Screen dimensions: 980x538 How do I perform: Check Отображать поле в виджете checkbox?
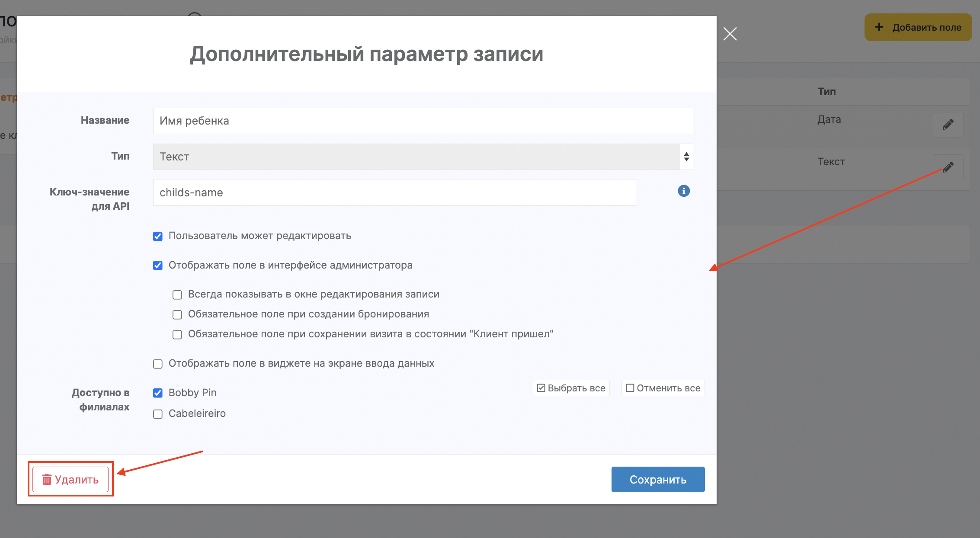pos(158,364)
